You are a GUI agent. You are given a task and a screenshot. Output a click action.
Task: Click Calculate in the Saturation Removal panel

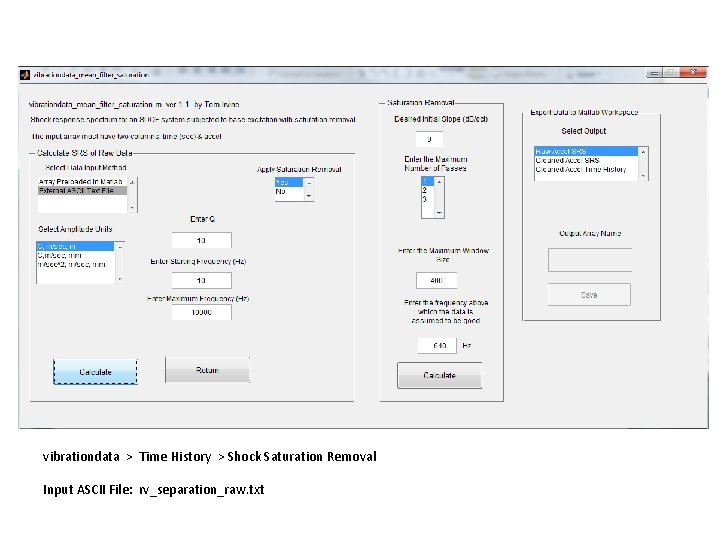(439, 375)
